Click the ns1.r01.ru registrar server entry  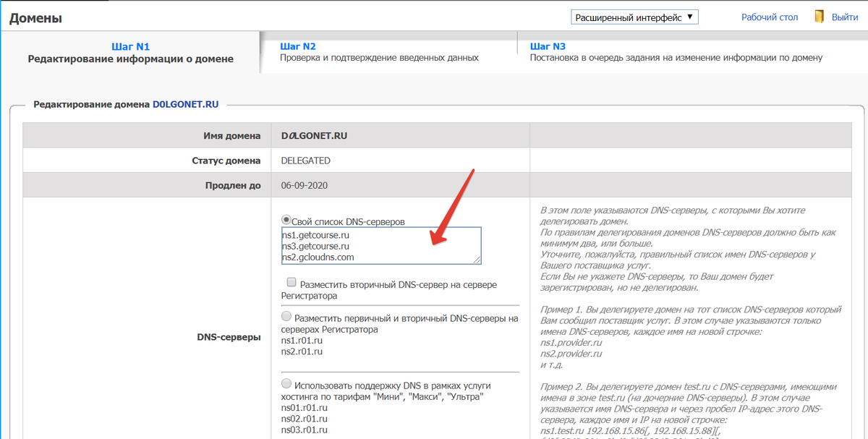302,341
